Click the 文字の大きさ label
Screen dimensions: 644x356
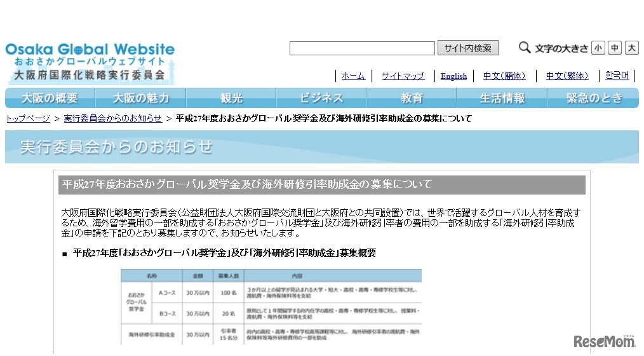(561, 48)
